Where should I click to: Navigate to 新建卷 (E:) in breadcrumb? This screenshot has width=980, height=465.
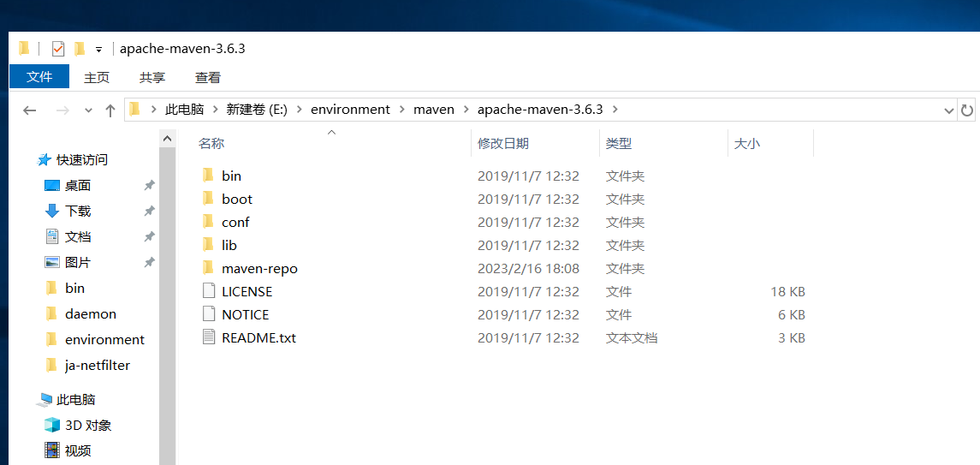(x=256, y=110)
